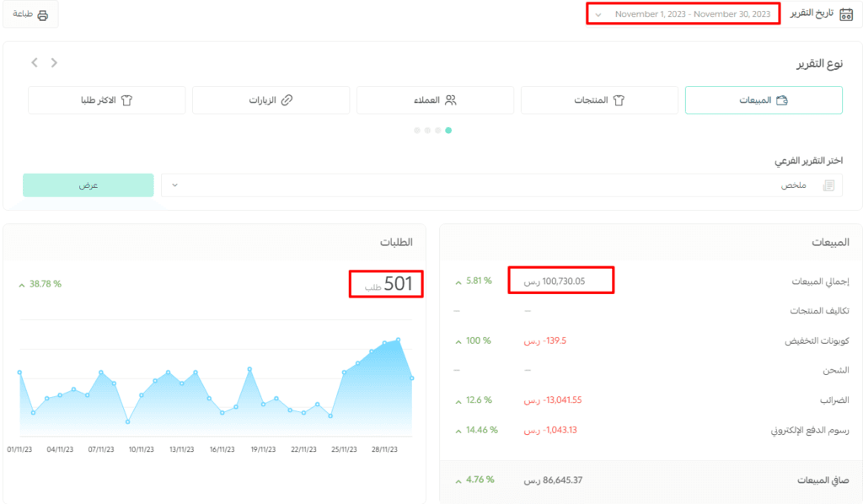Viewport: 863px width, 504px height.
Task: Click the document icon next to ملخص
Action: click(828, 185)
